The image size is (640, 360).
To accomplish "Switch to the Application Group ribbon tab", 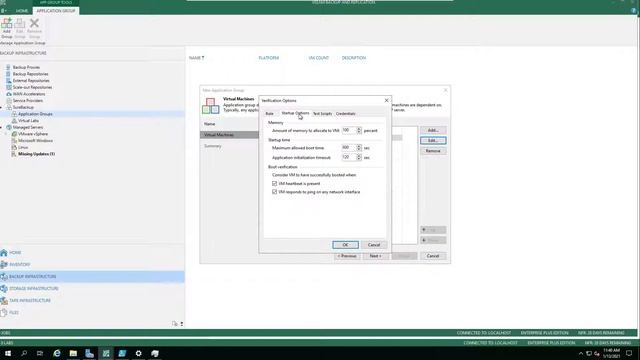I will (56, 11).
